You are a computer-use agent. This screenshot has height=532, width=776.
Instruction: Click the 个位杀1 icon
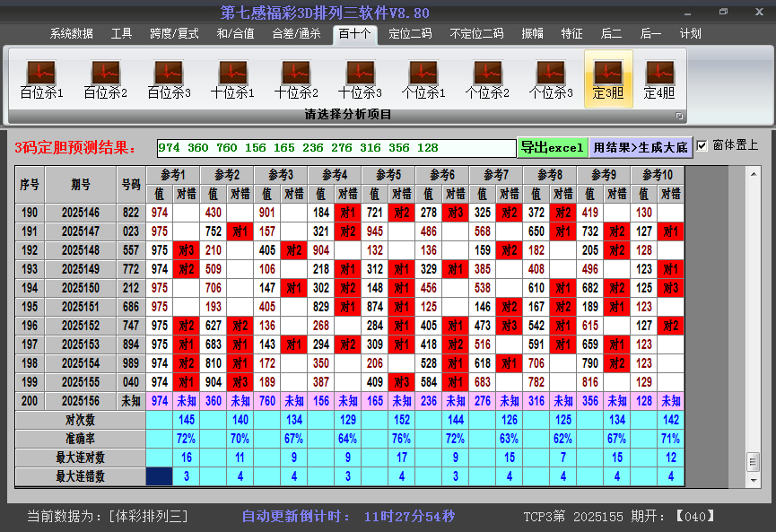pyautogui.click(x=423, y=79)
